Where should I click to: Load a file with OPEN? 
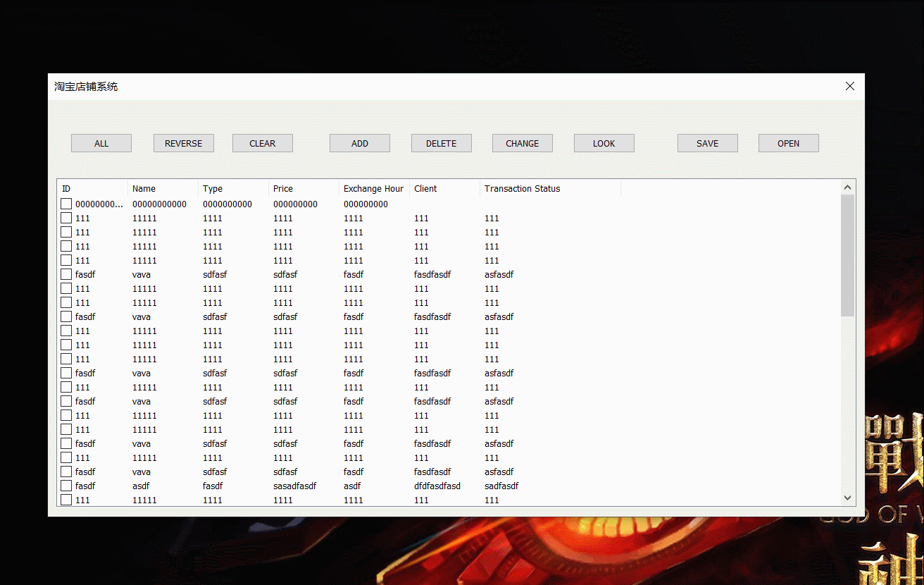pos(789,143)
